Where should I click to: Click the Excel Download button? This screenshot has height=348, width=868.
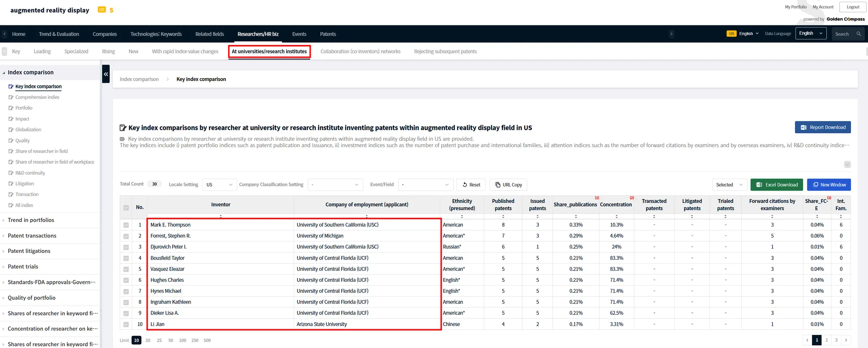pos(776,185)
